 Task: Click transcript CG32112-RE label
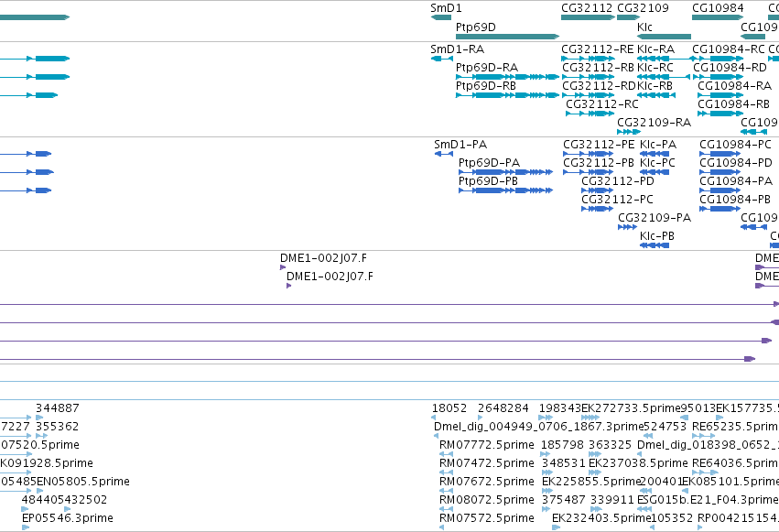coord(598,49)
